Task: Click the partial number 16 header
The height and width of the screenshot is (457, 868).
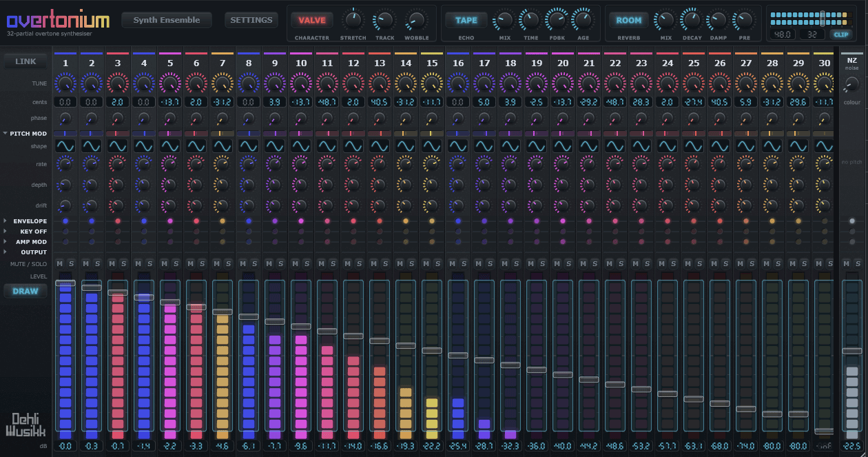Action: pos(458,63)
